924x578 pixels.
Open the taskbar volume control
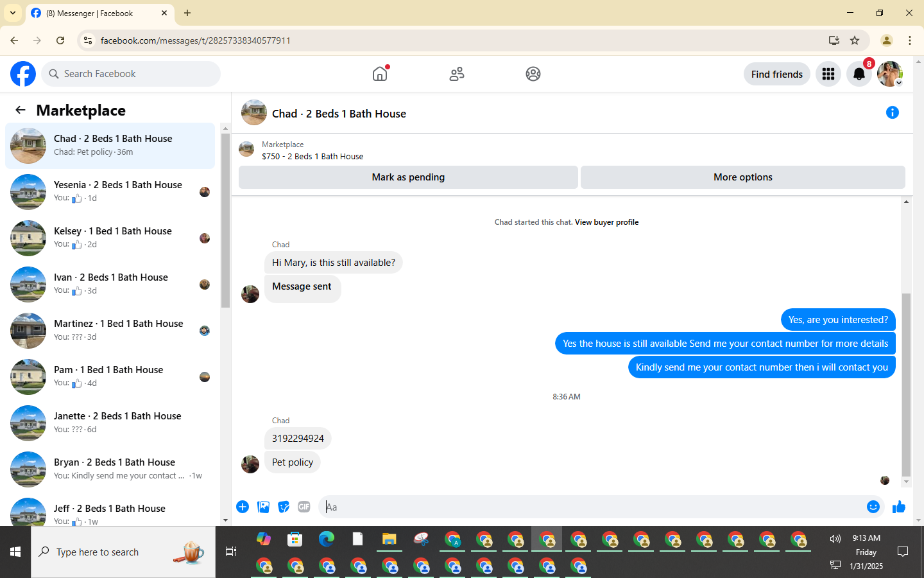[x=835, y=539]
